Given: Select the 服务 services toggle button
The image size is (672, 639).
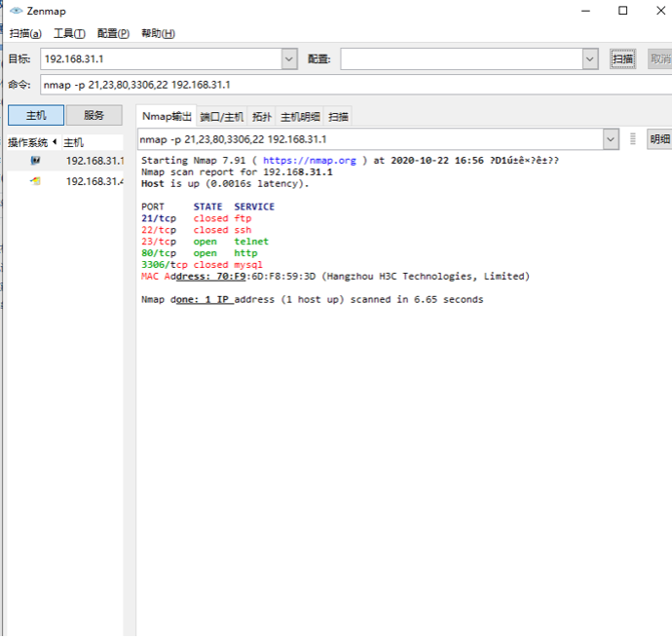Looking at the screenshot, I should 93,115.
